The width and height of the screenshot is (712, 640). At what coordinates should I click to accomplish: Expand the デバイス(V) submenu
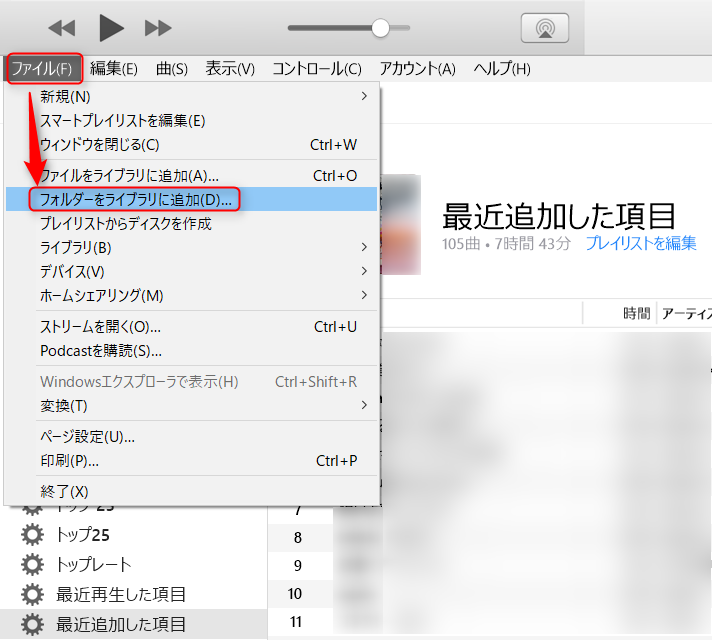pos(200,271)
